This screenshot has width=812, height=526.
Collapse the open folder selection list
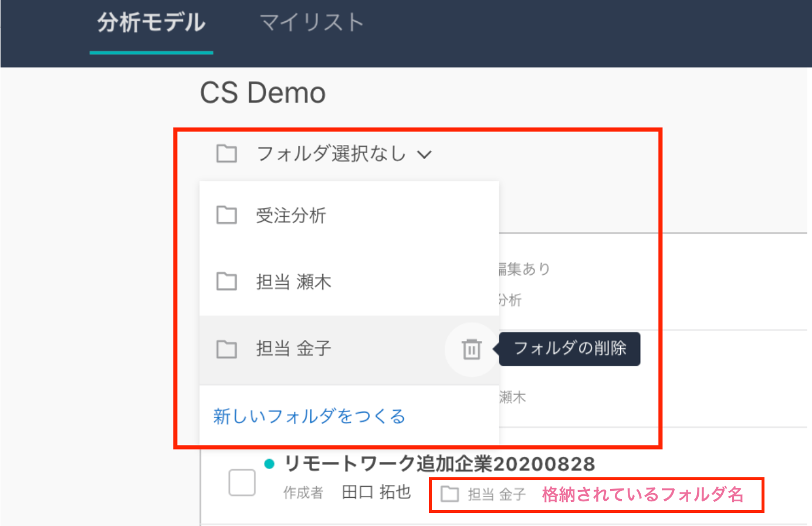[424, 154]
